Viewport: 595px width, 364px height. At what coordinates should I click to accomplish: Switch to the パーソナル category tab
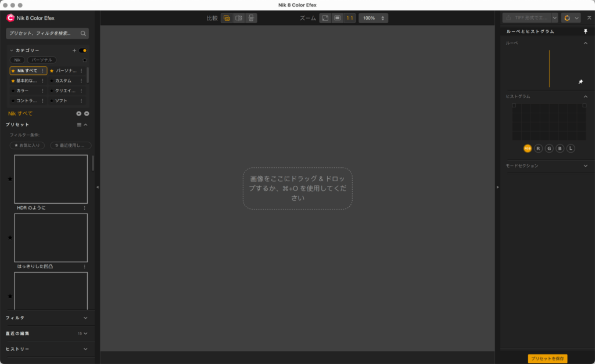[42, 60]
